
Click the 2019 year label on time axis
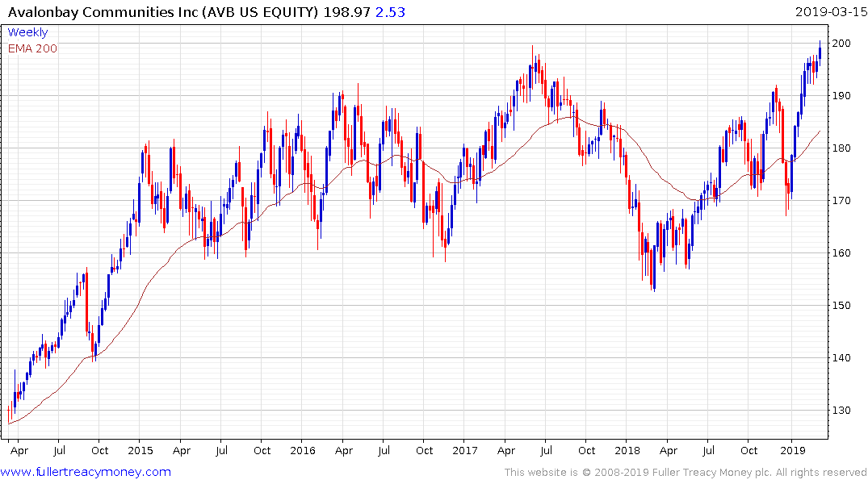tap(793, 450)
